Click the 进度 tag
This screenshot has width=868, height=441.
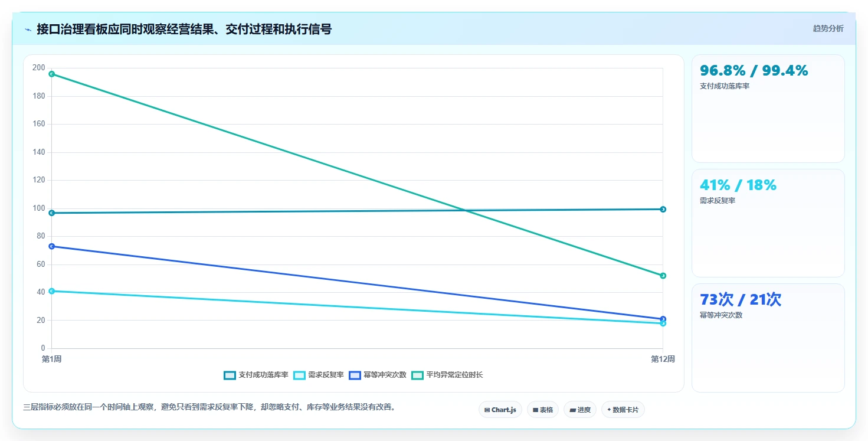tap(580, 410)
